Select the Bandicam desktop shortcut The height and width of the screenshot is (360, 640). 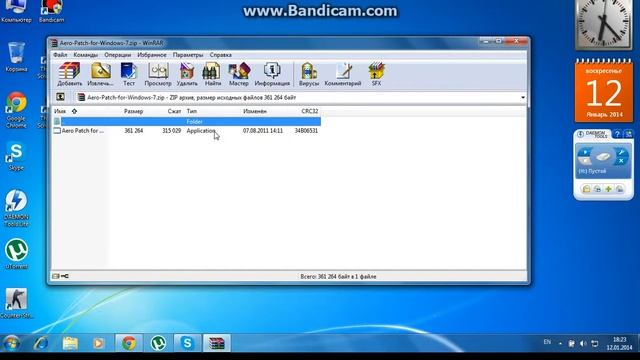[x=51, y=11]
